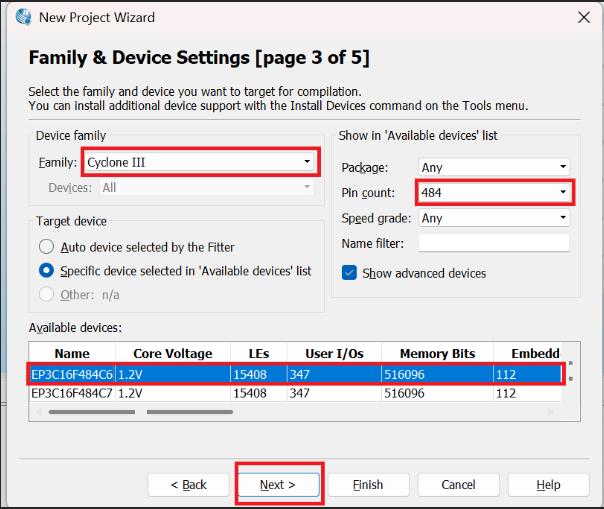Sort by the LEs column header
Image resolution: width=604 pixels, height=509 pixels.
tap(258, 353)
